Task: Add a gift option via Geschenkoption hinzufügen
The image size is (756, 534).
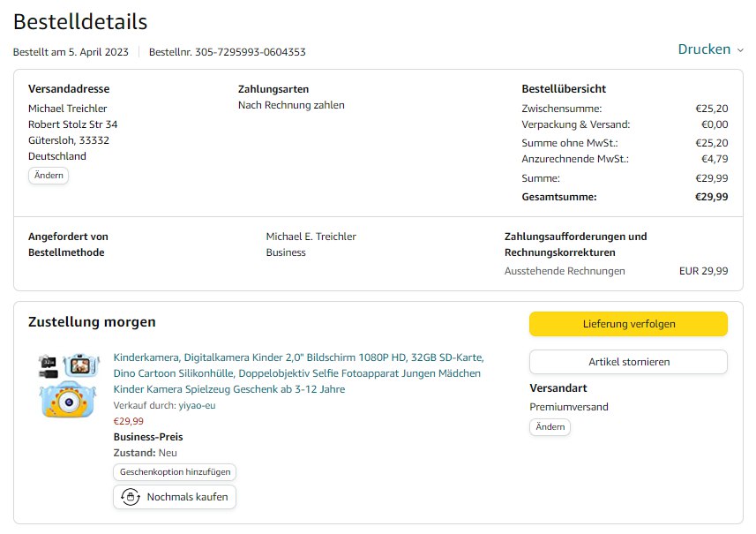Action: coord(175,472)
